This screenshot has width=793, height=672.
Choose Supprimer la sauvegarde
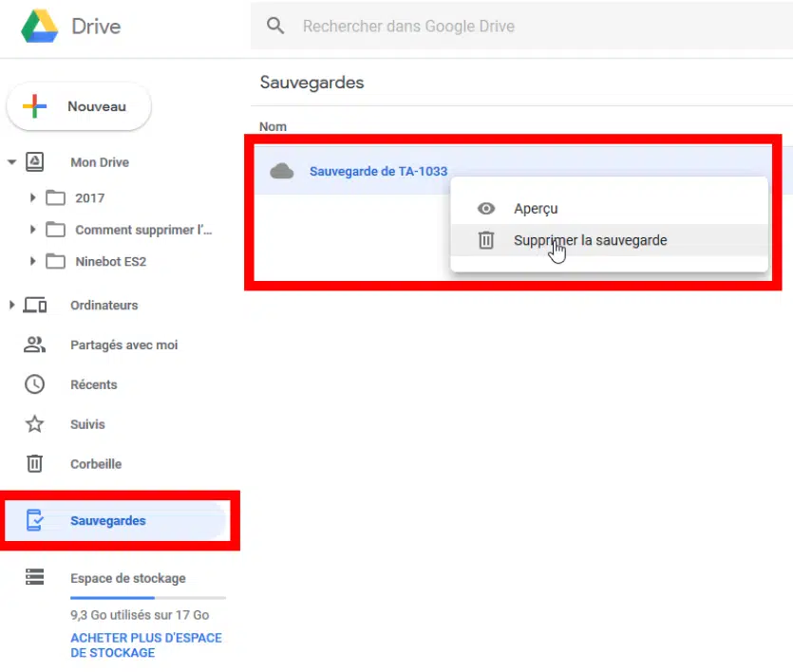click(609, 240)
